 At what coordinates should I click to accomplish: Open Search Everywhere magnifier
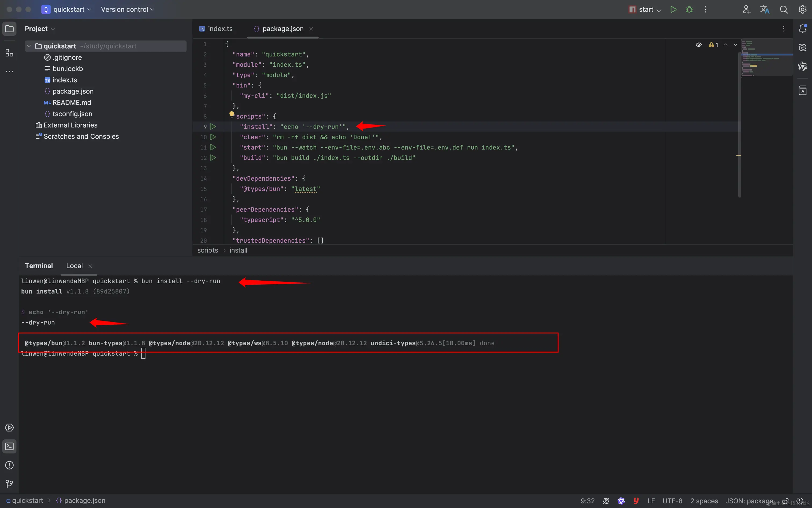point(784,9)
